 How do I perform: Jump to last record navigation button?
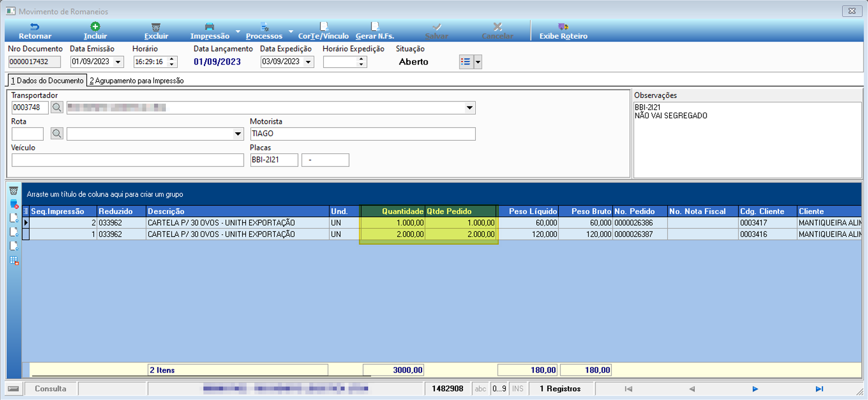point(819,389)
